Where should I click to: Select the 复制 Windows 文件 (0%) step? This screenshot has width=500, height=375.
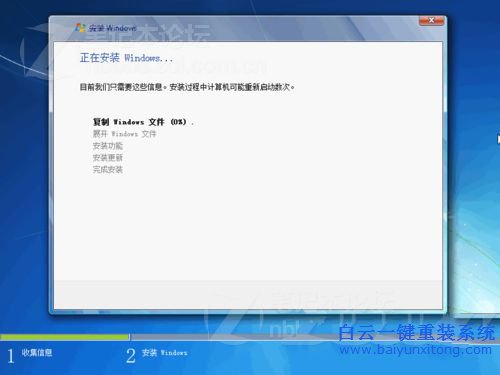click(143, 122)
